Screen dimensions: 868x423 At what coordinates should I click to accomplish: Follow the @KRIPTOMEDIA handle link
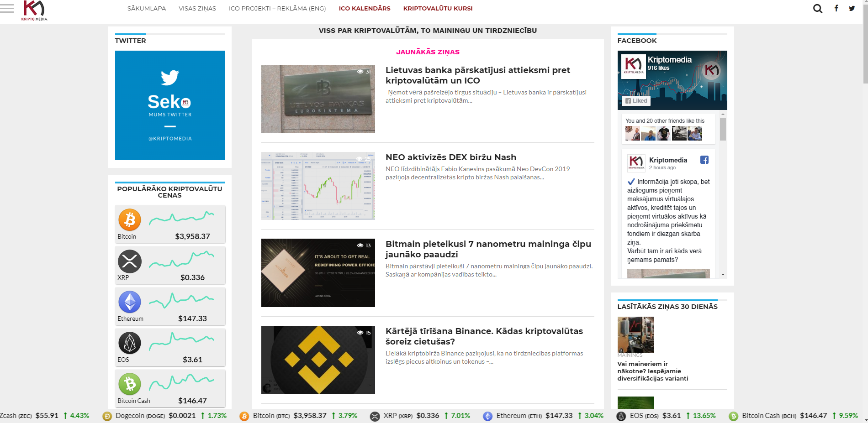[x=169, y=138]
